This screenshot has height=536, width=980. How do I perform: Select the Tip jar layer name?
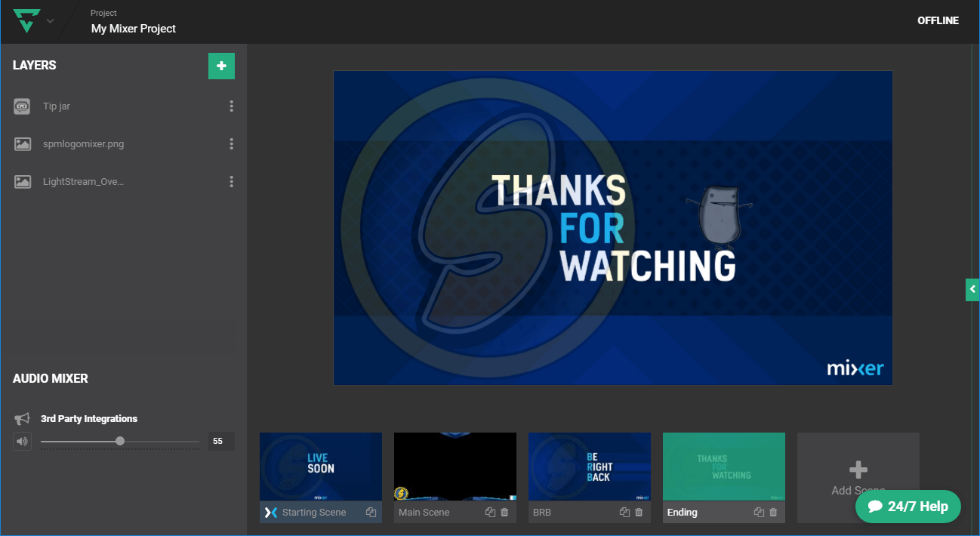[x=57, y=106]
